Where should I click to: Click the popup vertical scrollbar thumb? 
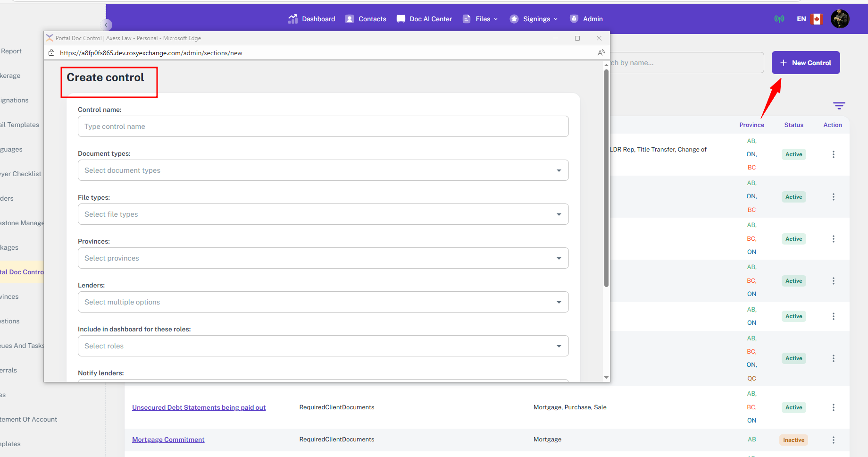606,178
